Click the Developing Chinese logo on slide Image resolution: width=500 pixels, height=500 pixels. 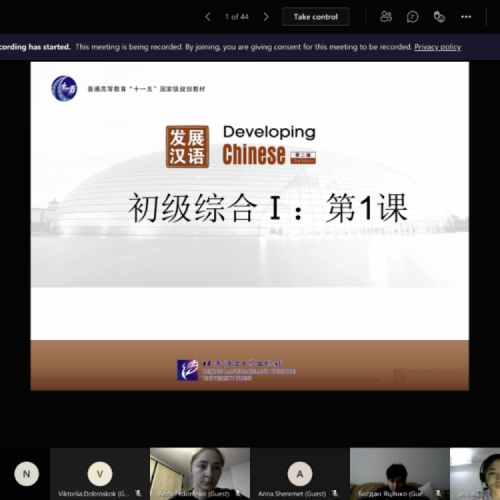(x=241, y=146)
